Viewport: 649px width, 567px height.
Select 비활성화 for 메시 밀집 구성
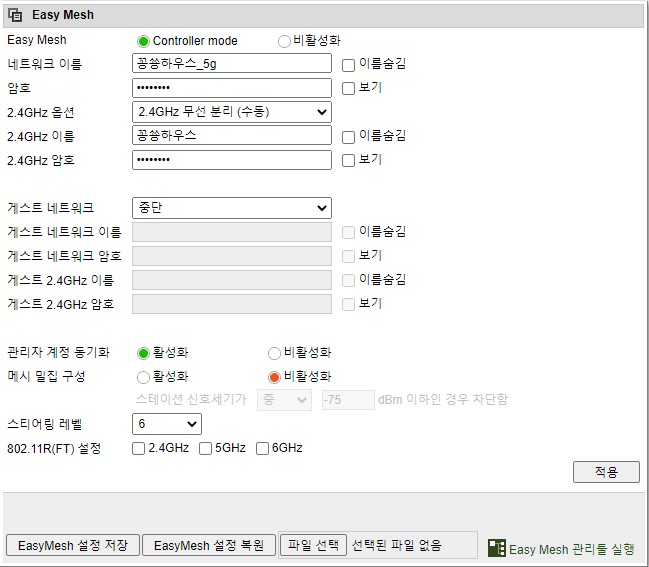click(x=274, y=377)
